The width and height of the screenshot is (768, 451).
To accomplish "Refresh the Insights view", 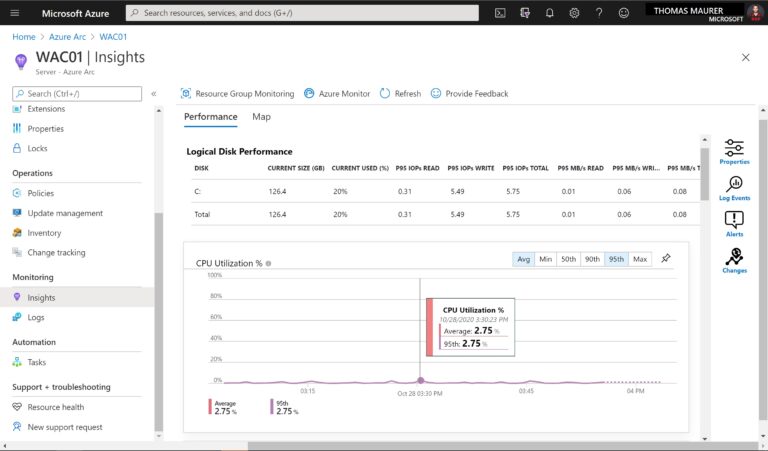I will tap(400, 94).
